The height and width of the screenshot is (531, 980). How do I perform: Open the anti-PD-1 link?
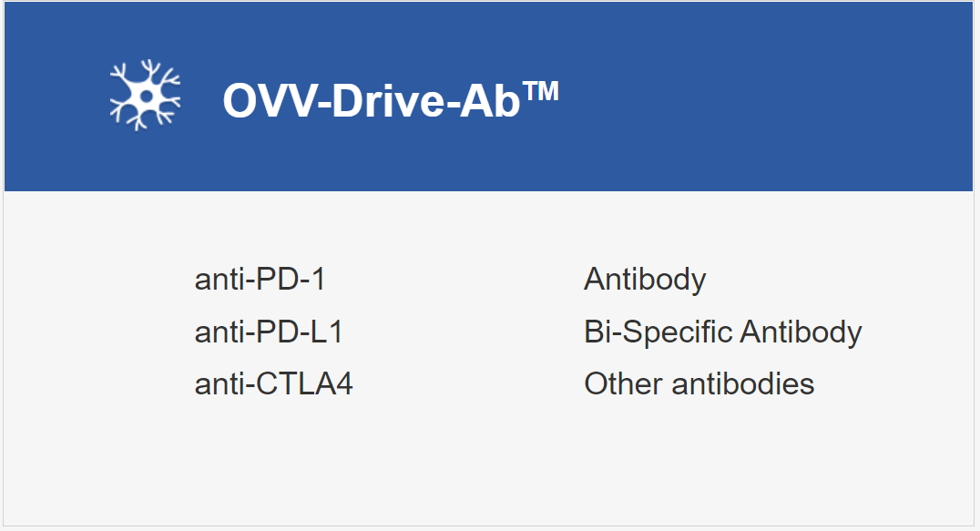pyautogui.click(x=260, y=279)
